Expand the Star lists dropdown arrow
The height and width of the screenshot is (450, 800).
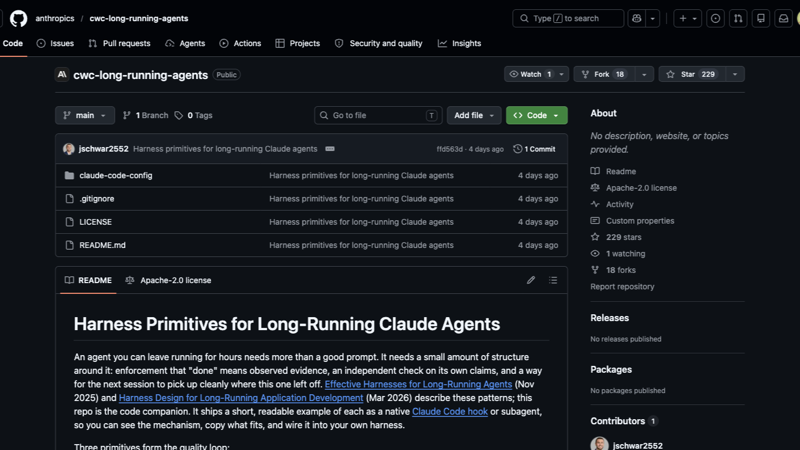(x=735, y=74)
